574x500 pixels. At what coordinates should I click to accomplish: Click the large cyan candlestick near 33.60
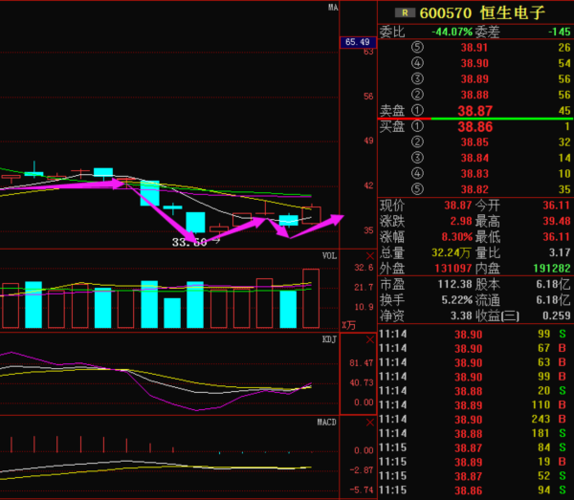coord(195,222)
